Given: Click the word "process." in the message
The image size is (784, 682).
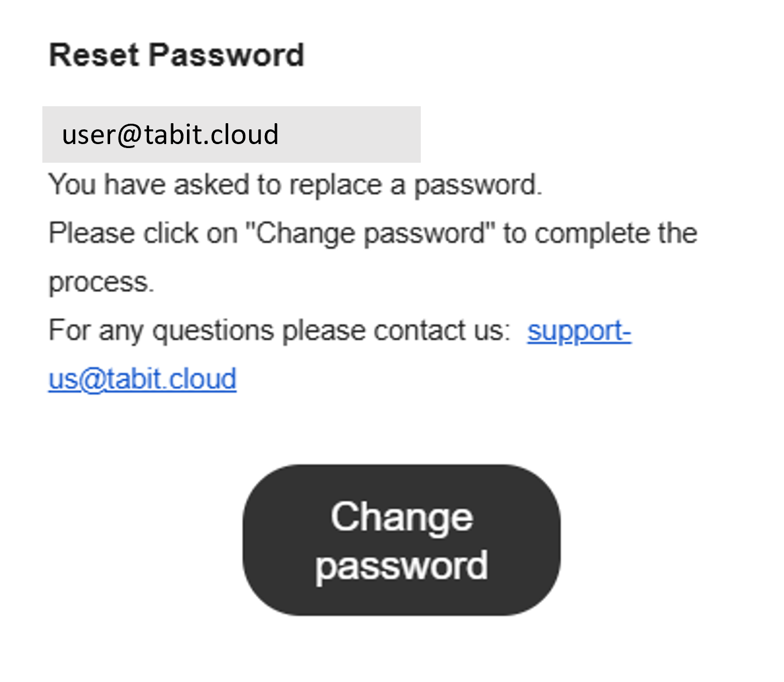Looking at the screenshot, I should 101,282.
